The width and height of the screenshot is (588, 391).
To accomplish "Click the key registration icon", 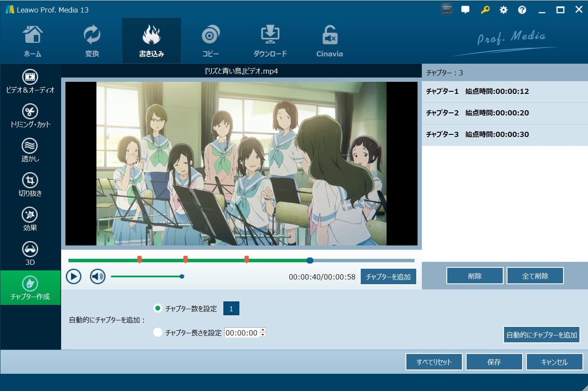I will pos(485,9).
